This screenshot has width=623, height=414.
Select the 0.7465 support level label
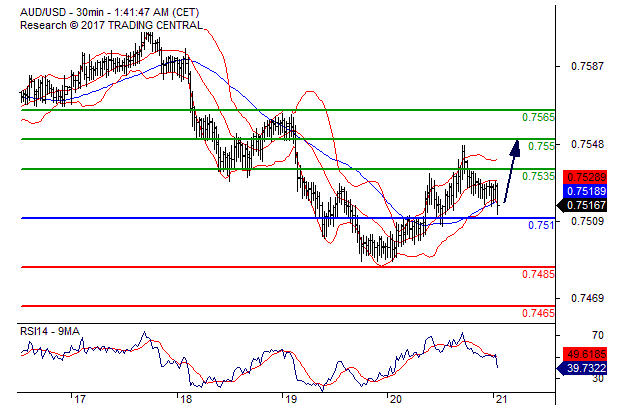pyautogui.click(x=538, y=313)
